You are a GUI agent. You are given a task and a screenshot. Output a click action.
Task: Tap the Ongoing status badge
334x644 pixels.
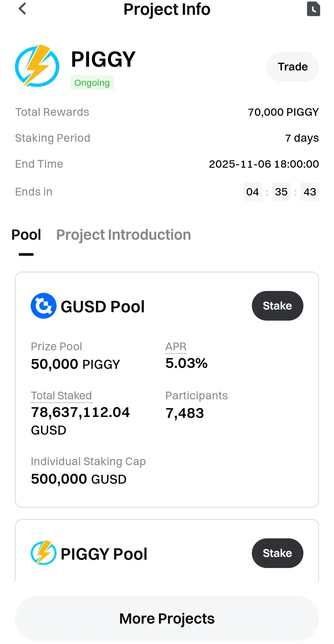(x=92, y=83)
